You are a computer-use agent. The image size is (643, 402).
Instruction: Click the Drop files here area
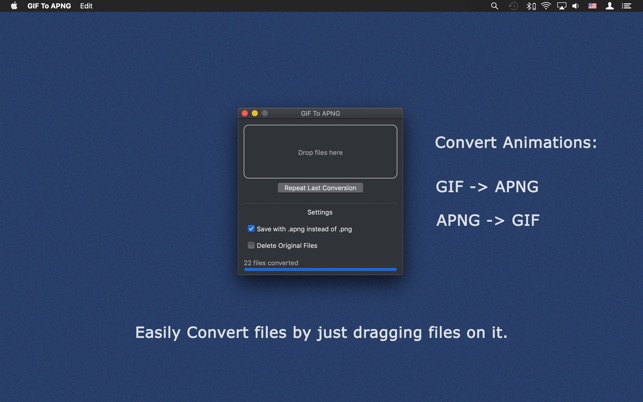point(320,152)
